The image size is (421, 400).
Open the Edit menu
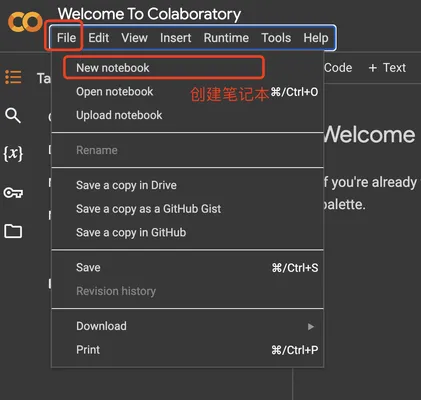tap(99, 38)
